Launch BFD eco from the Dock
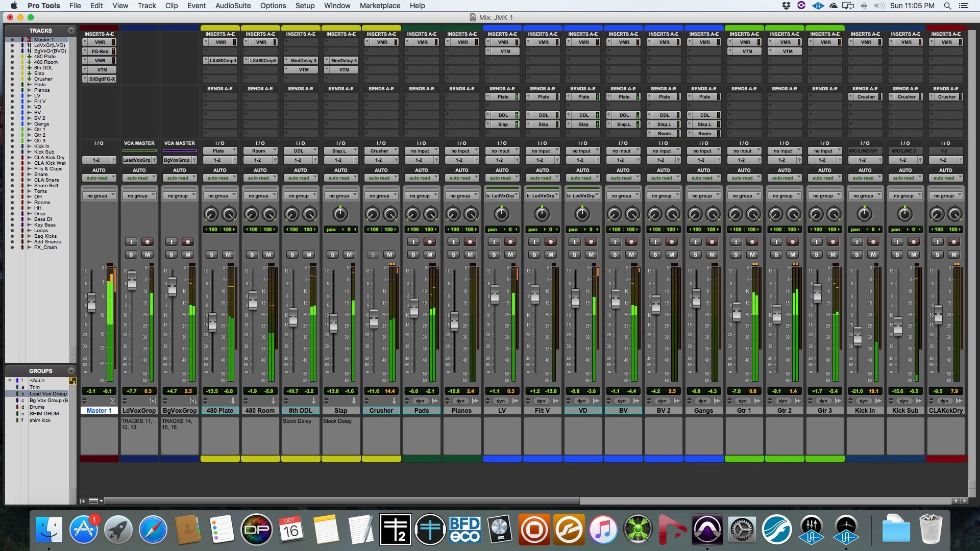980x551 pixels. point(464,530)
